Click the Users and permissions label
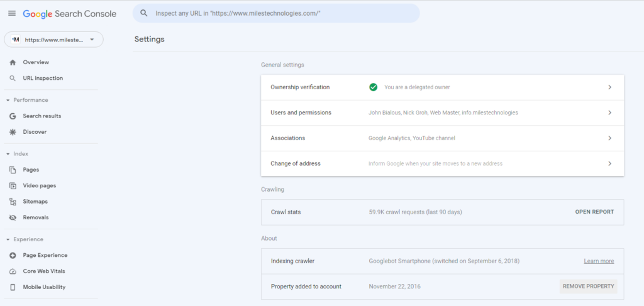The height and width of the screenshot is (306, 644). pos(301,112)
